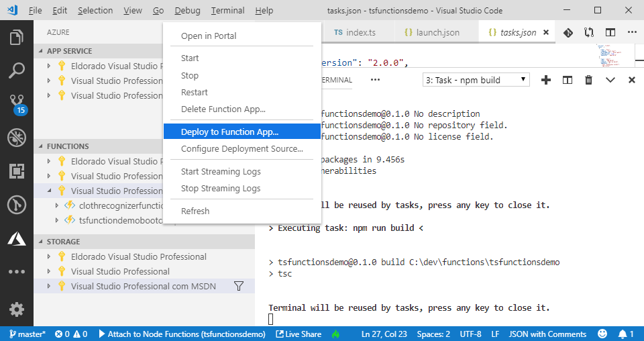The image size is (644, 341).
Task: Create a new terminal with plus icon
Action: (x=546, y=80)
